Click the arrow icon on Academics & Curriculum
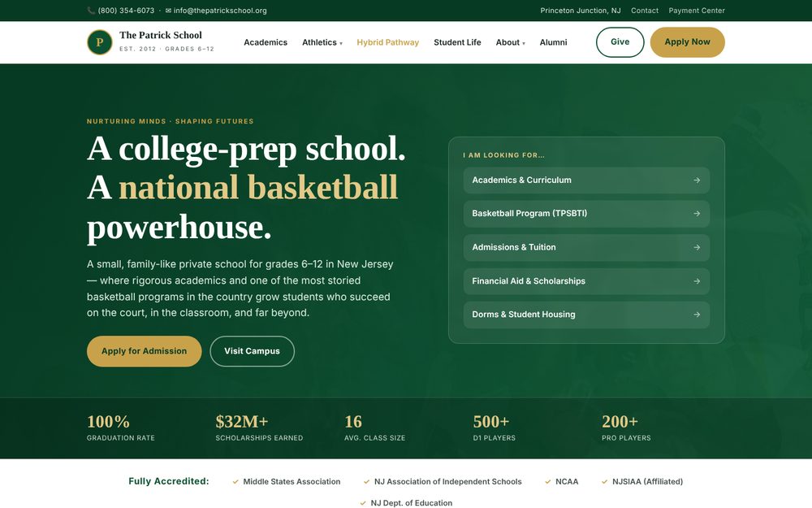812x508 pixels. coord(697,180)
